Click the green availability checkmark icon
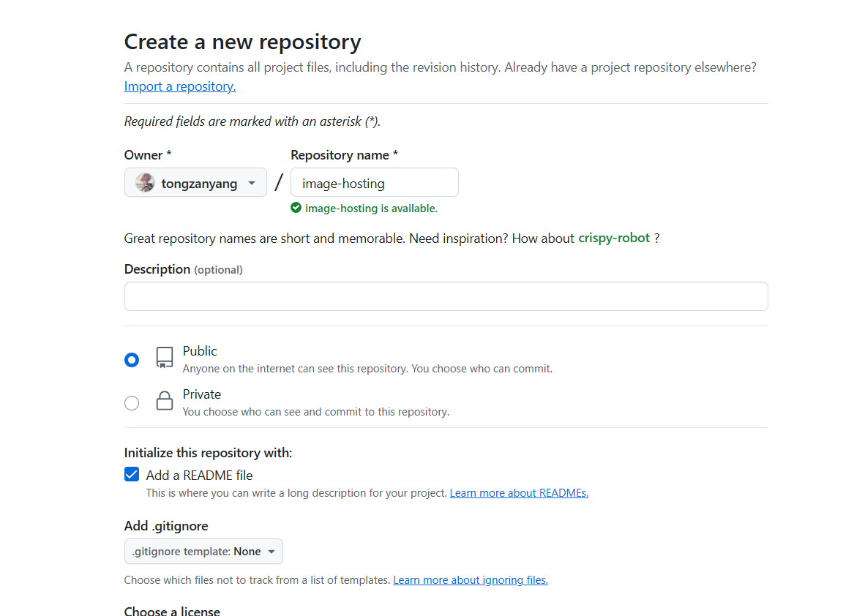 tap(296, 208)
